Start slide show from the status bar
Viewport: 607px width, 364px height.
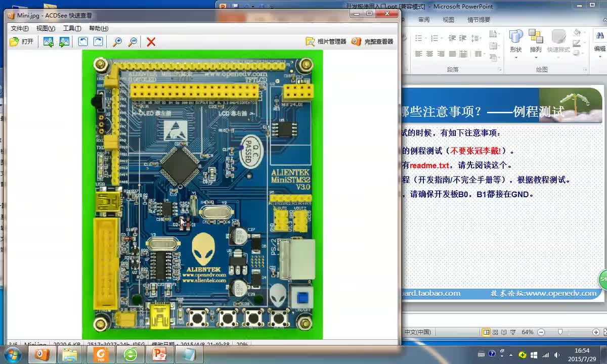513,332
